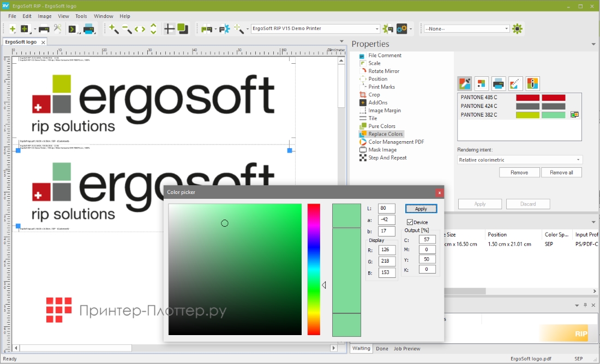Click the green replacement swatch for PANTONE 382 C
The height and width of the screenshot is (364, 600).
pos(553,115)
